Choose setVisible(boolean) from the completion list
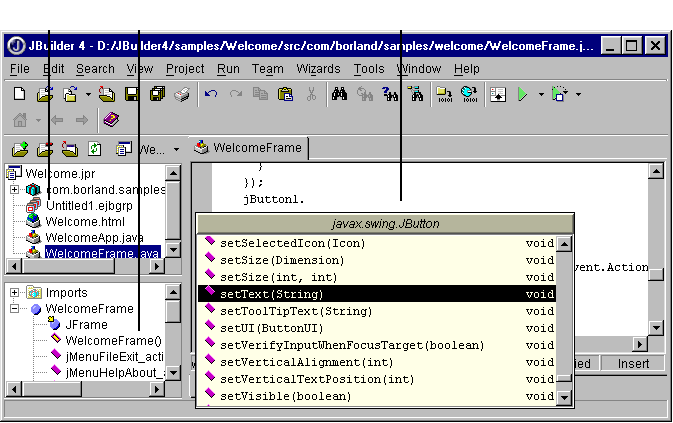 [376, 396]
